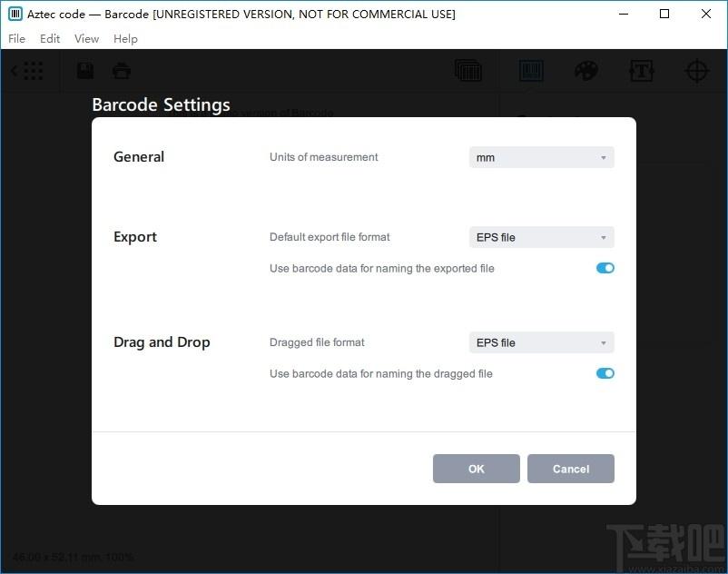Open the color palette icon
728x574 pixels.
tap(585, 71)
